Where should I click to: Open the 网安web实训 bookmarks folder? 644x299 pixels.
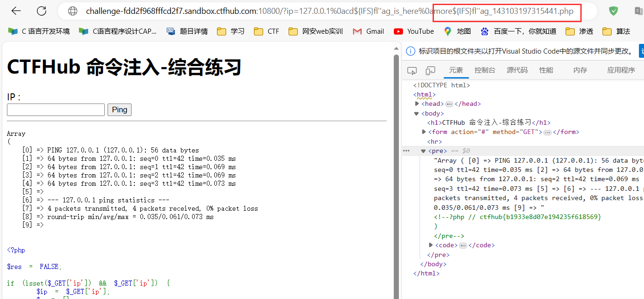[316, 31]
